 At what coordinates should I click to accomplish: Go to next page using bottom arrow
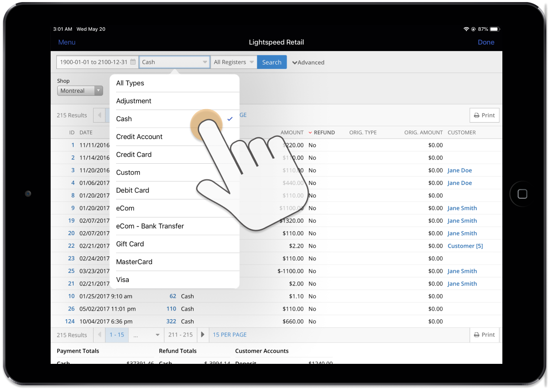point(202,335)
